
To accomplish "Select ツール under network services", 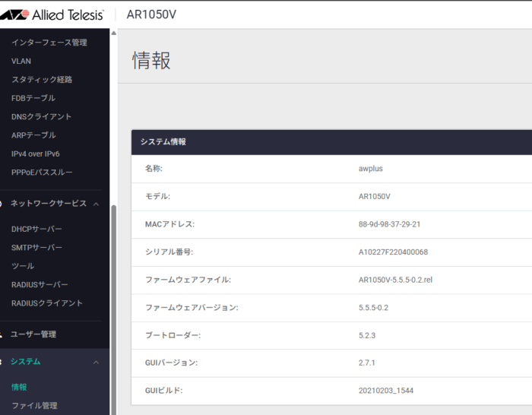I will tap(23, 266).
